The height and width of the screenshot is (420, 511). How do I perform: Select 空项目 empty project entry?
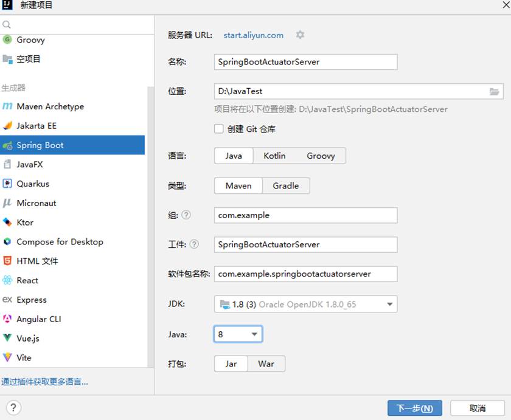pos(72,59)
